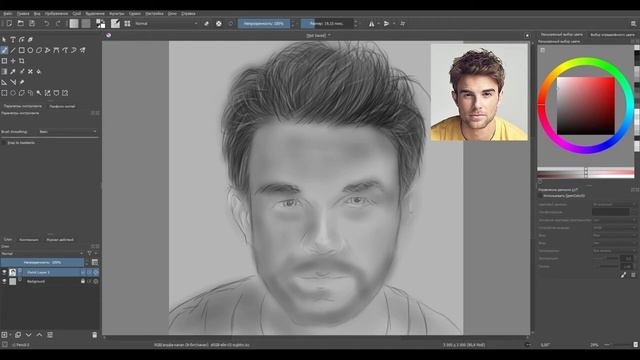Select the Gradient tool
Viewport: 640px width, 360px height.
[4, 71]
